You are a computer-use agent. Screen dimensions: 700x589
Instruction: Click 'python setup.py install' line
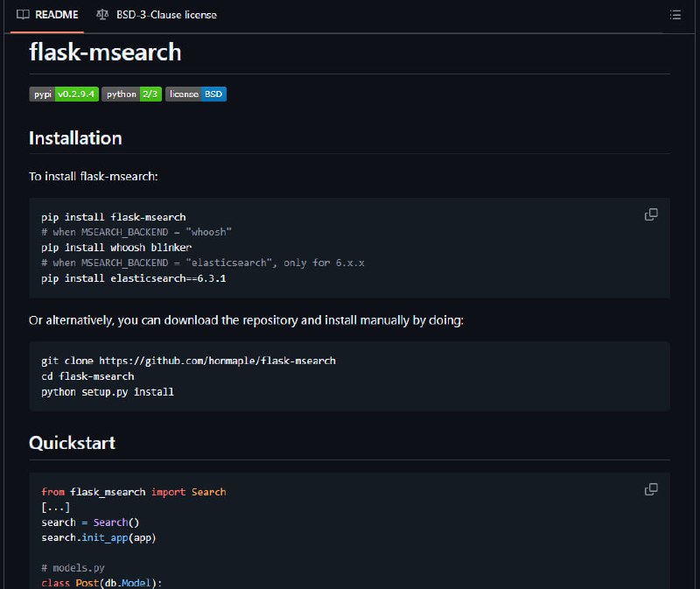click(108, 391)
